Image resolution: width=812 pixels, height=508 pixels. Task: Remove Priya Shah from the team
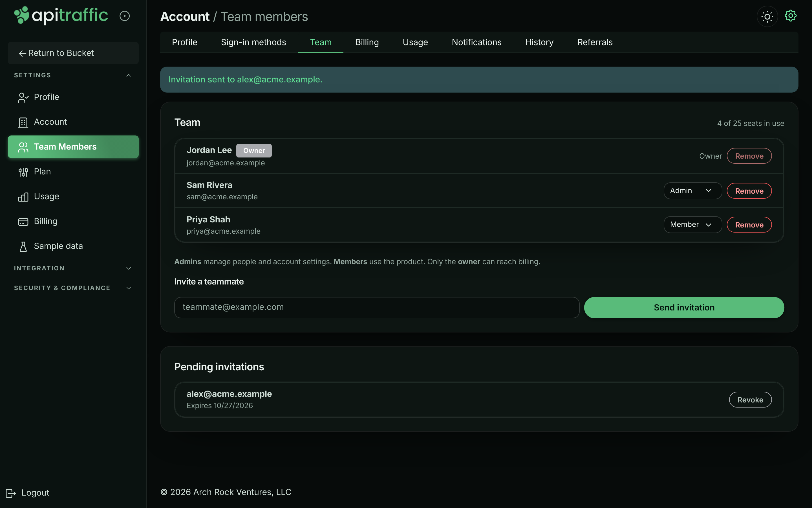point(749,225)
